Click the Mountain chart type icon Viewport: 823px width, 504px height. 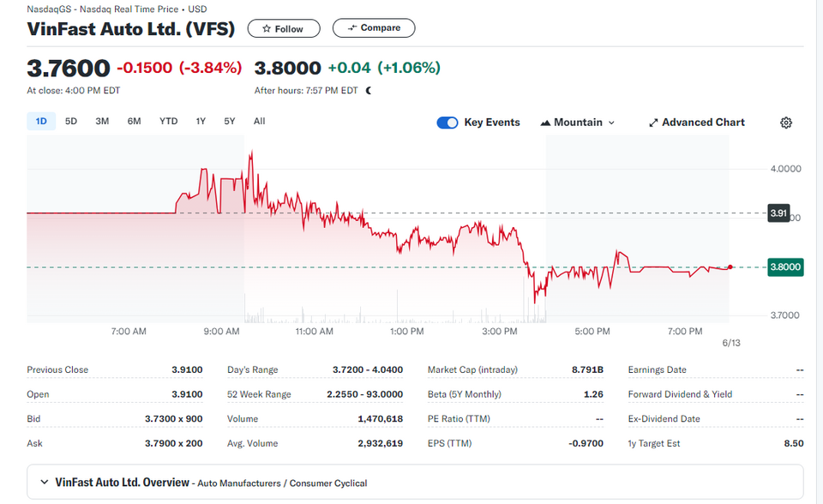545,123
